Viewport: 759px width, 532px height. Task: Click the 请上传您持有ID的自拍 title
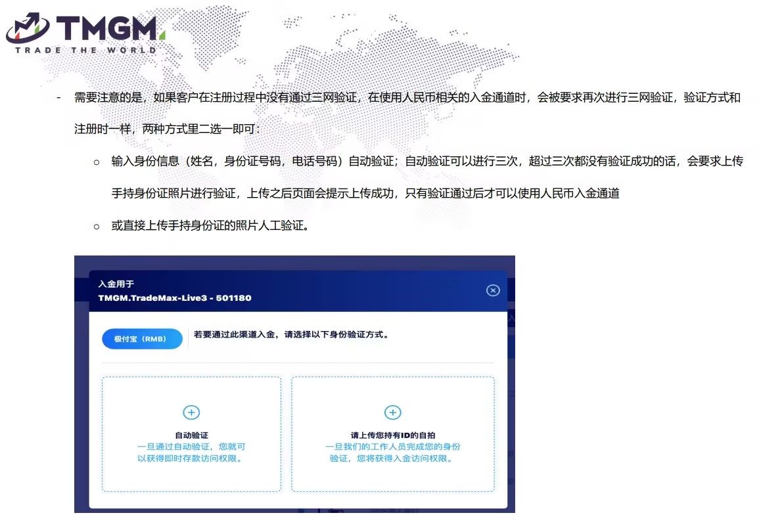tap(392, 435)
